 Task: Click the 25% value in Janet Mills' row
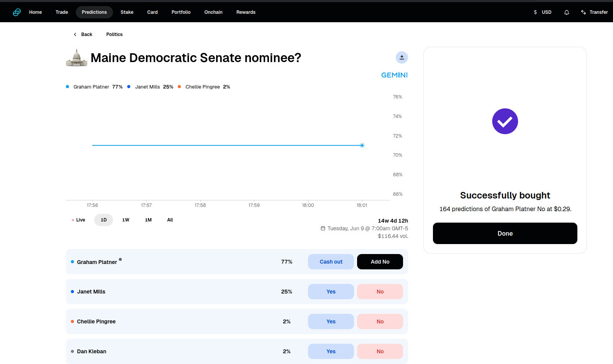click(x=287, y=292)
